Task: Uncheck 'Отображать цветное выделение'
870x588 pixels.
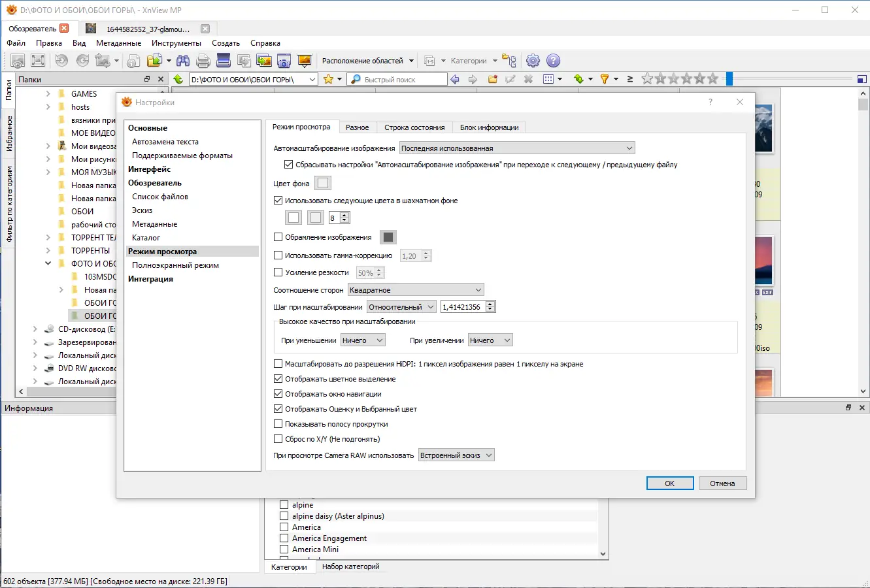Action: coord(278,379)
